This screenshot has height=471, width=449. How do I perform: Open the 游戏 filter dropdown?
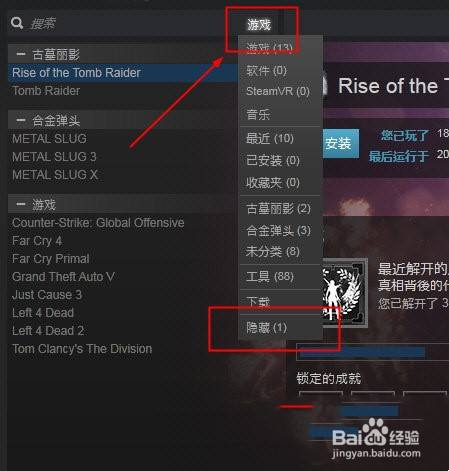(259, 24)
